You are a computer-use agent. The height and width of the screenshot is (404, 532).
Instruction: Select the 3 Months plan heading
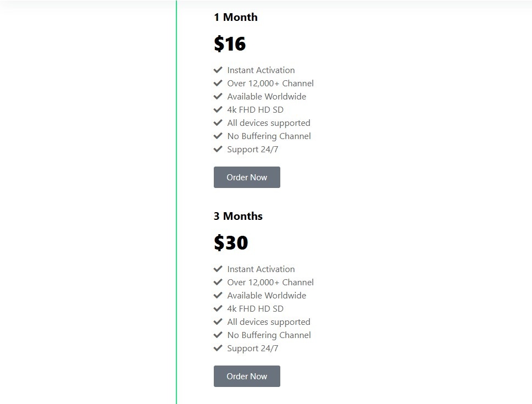238,216
